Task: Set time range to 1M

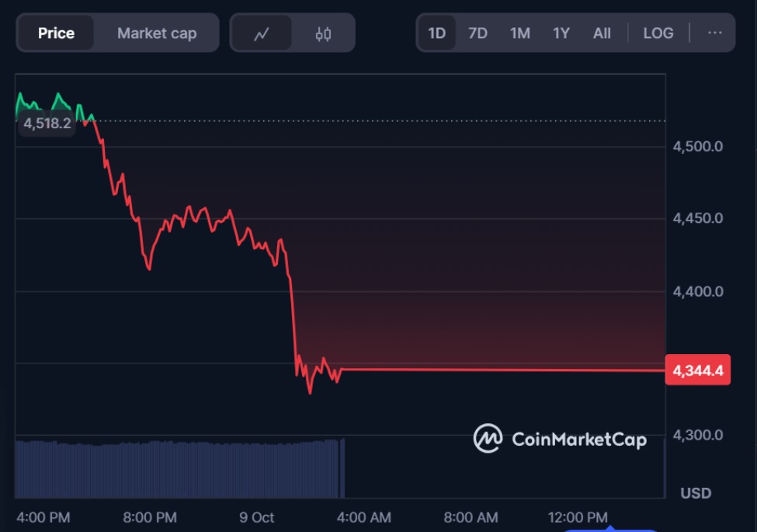Action: pyautogui.click(x=519, y=33)
